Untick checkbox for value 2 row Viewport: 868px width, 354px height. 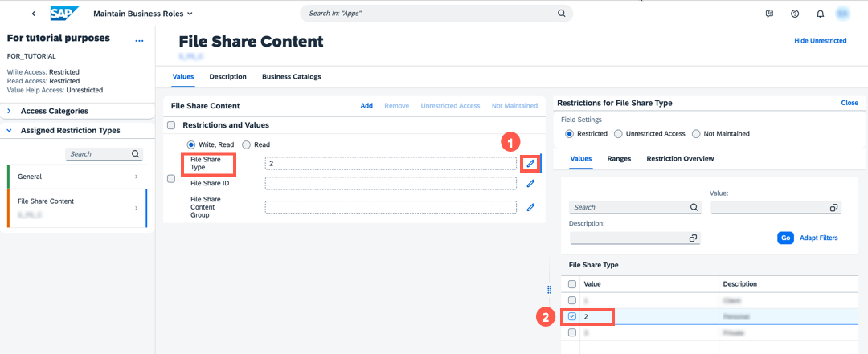[x=572, y=316]
